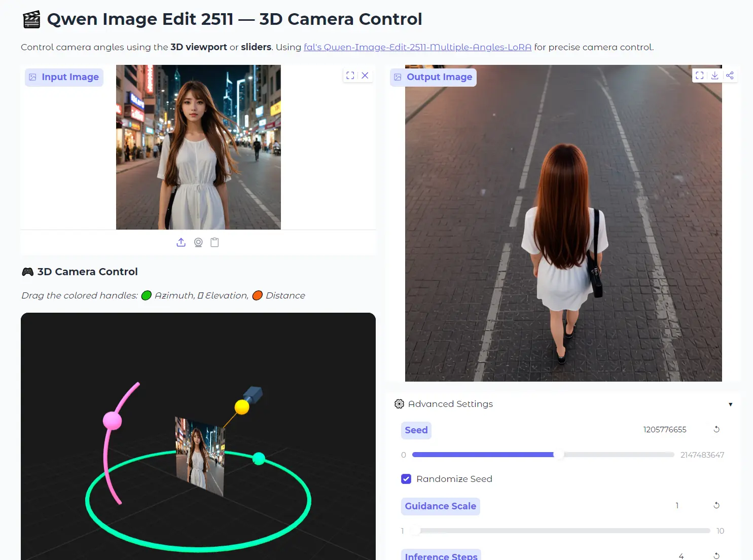Select the green azimuth handle in 3D viewport
This screenshot has height=560, width=753.
(259, 458)
